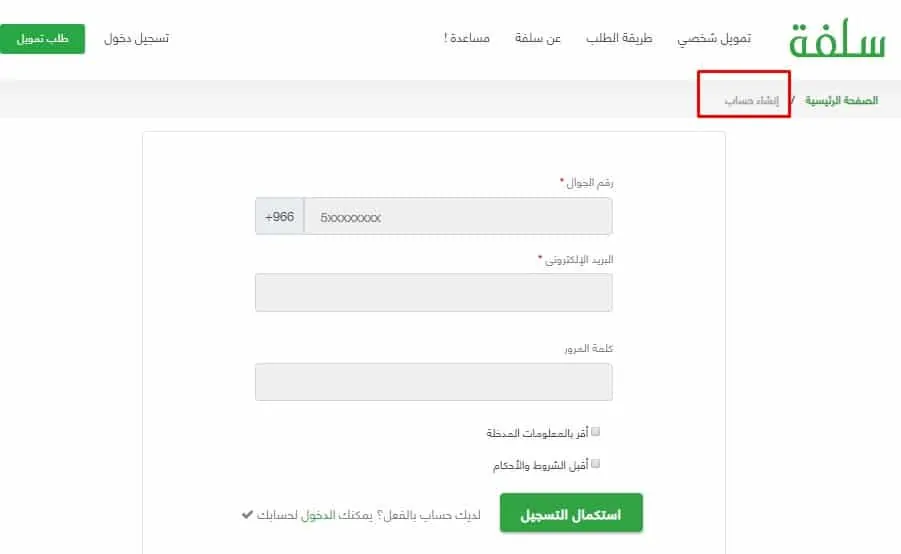Screen dimensions: 901x554
Task: Click the رقم الجوال field label
Action: (590, 183)
